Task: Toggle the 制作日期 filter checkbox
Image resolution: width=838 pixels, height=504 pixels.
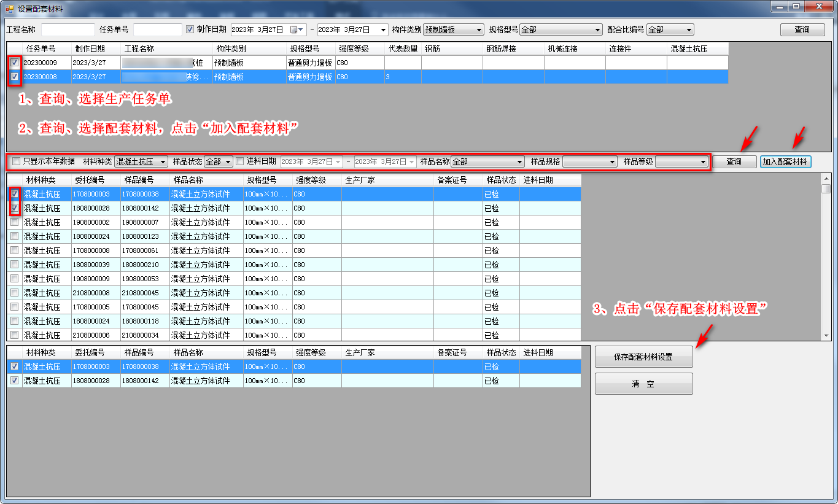Action: pyautogui.click(x=190, y=29)
